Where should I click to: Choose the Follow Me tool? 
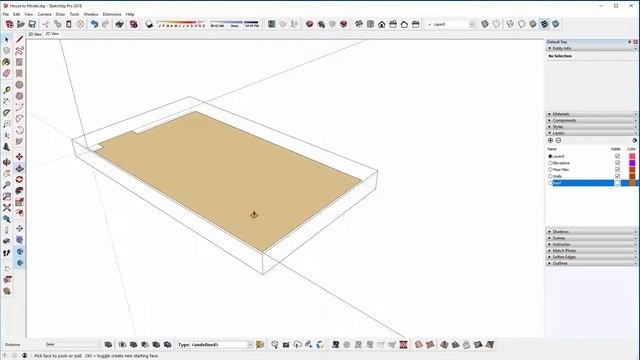(x=19, y=191)
